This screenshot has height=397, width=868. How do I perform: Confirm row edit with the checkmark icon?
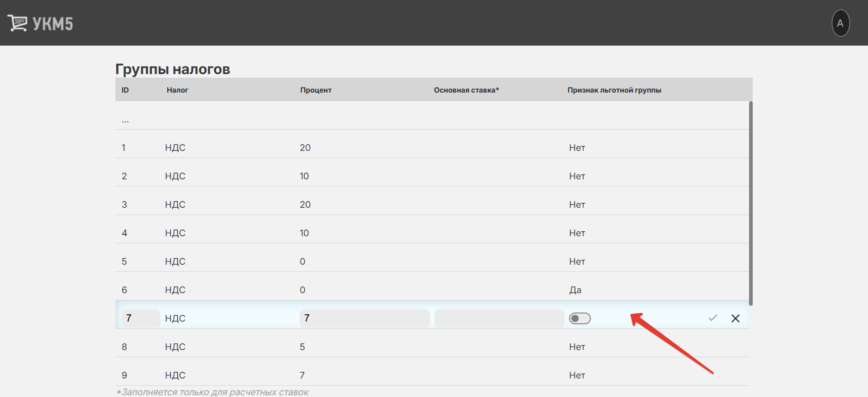(713, 318)
